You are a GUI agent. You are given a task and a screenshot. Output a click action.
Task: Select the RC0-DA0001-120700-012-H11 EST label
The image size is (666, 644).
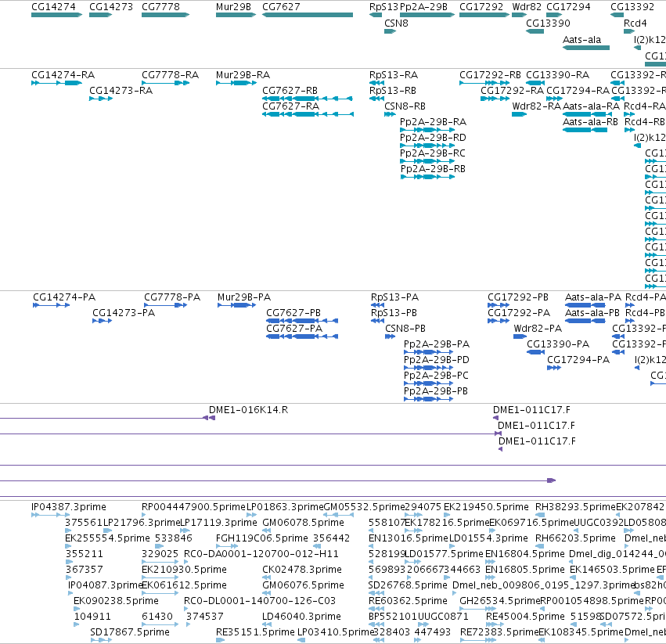pos(261,554)
